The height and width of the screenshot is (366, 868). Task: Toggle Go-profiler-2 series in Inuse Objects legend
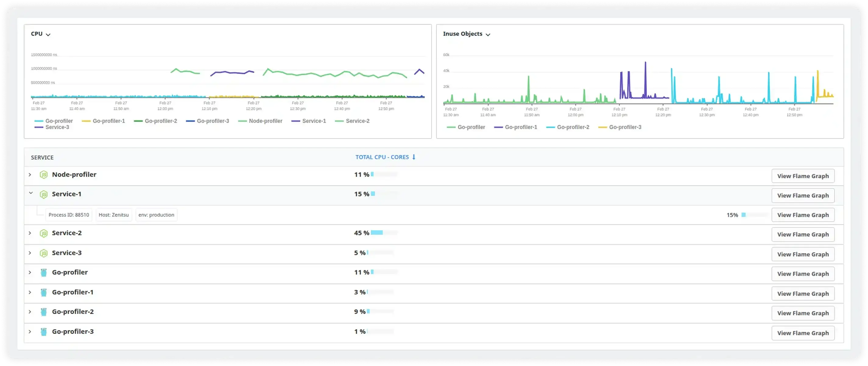[x=568, y=127]
